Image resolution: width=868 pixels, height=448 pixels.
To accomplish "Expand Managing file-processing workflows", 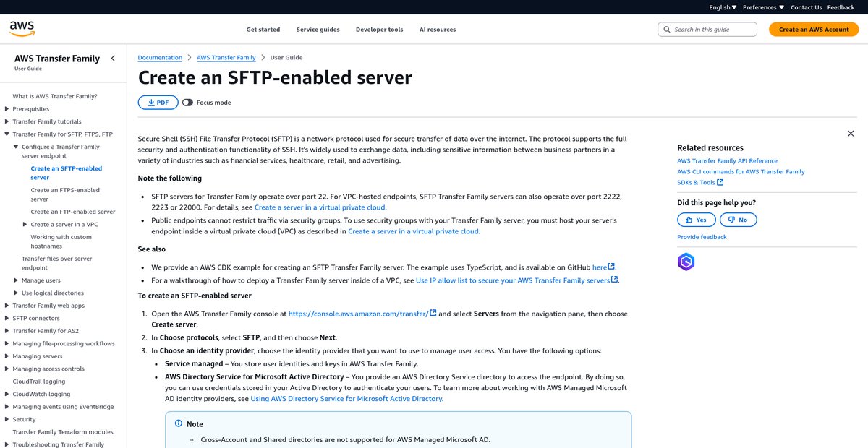I will pos(7,344).
